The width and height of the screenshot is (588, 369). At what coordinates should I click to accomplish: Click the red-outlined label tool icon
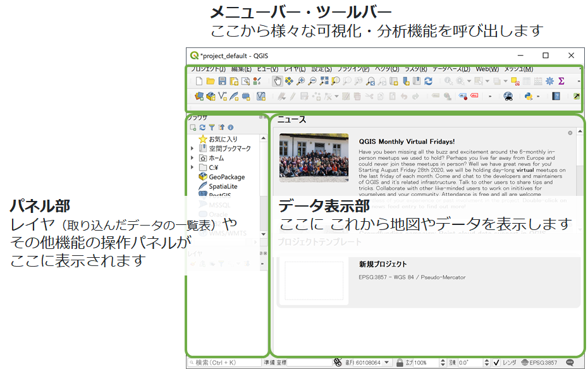tap(474, 96)
